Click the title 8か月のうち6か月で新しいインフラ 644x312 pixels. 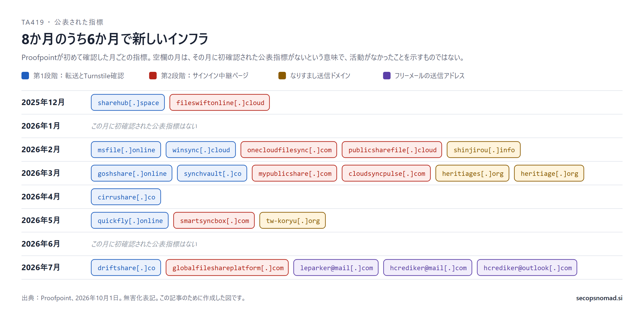[115, 39]
